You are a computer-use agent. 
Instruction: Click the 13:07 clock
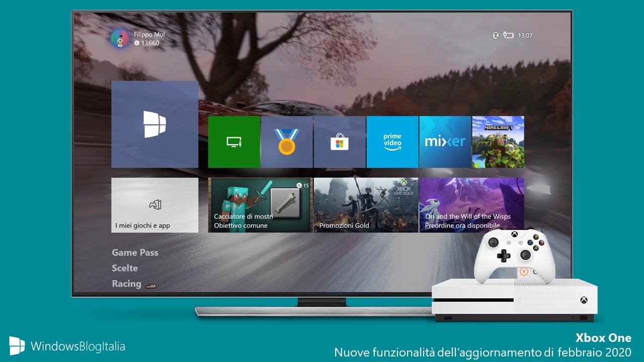click(525, 35)
